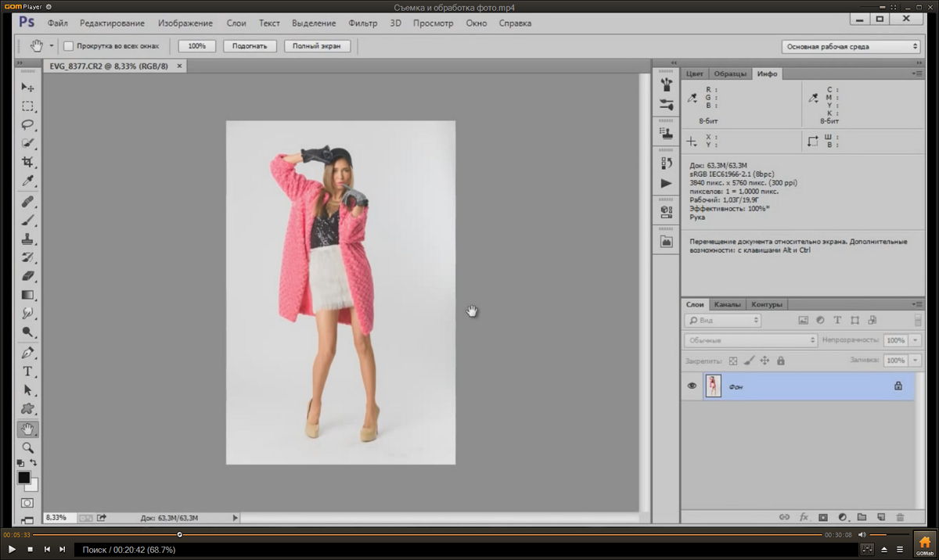Select the Eraser tool
Viewport: 939px width, 560px height.
pos(27,276)
